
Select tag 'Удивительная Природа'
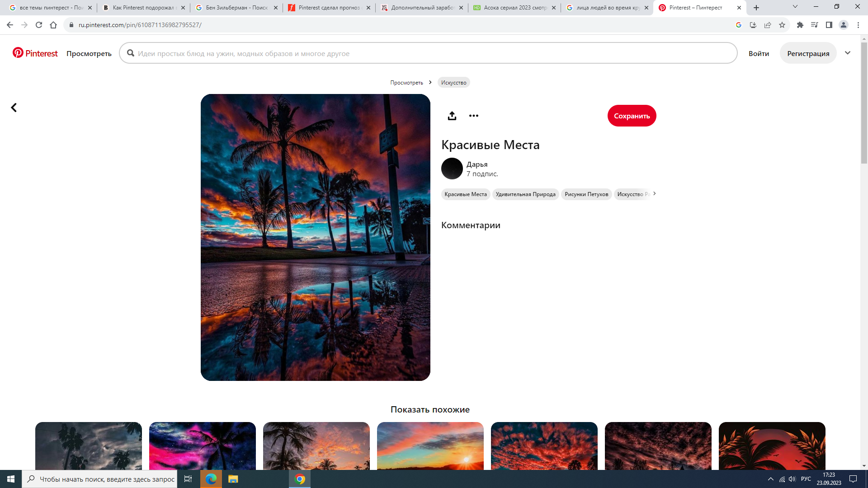pyautogui.click(x=525, y=194)
